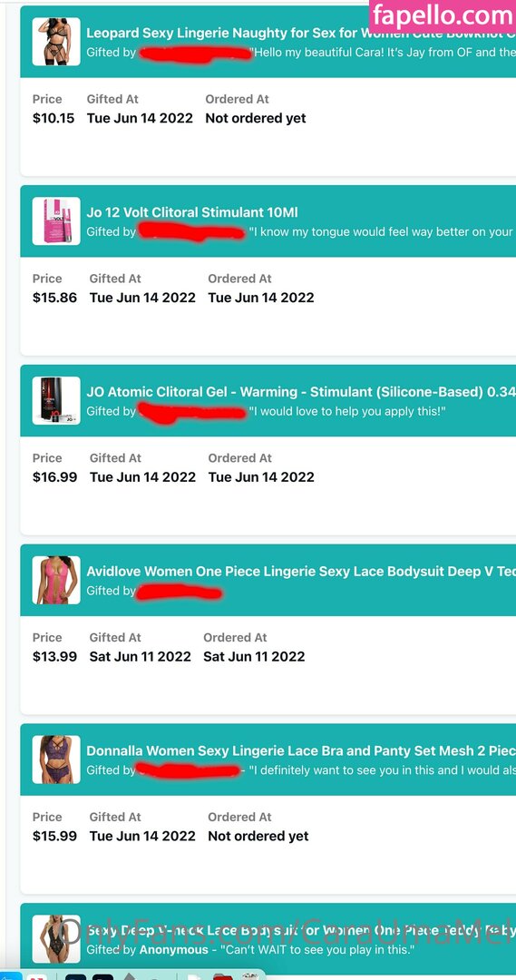Open the Jo 12 Volt Clitoral Stimulant title

(x=192, y=212)
